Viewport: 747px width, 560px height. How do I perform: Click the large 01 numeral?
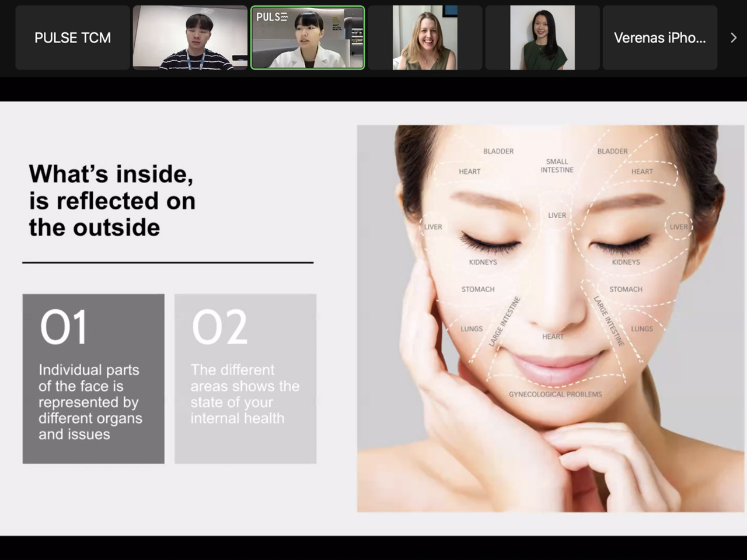coord(64,327)
